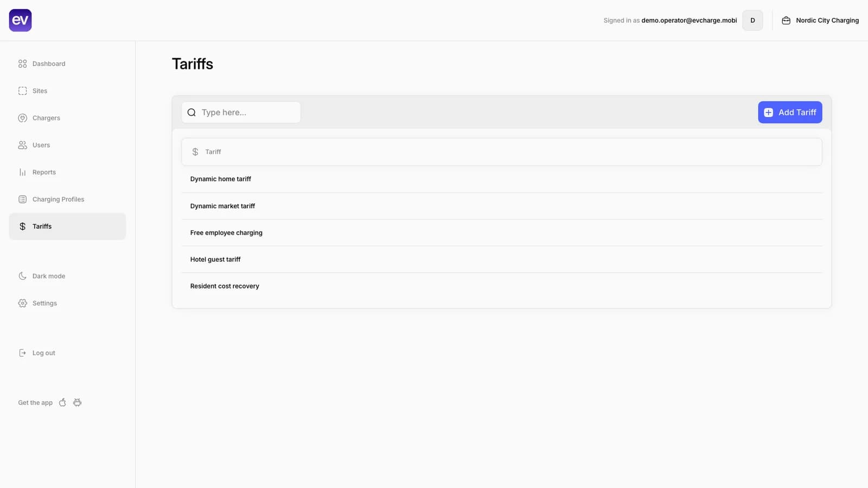Select Resident cost recovery row
The height and width of the screenshot is (488, 868).
[x=502, y=286]
